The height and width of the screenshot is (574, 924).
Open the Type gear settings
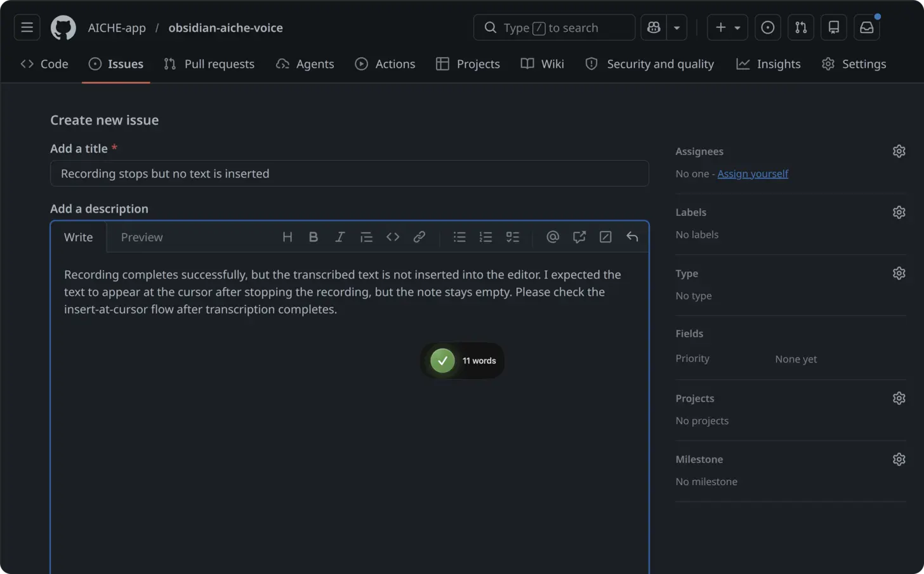click(x=899, y=273)
